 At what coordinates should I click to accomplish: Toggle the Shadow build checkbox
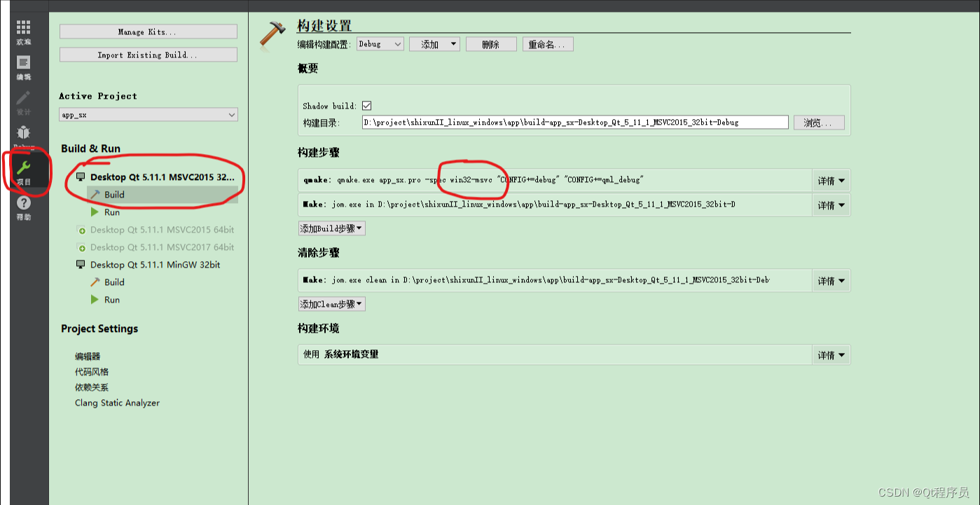366,106
